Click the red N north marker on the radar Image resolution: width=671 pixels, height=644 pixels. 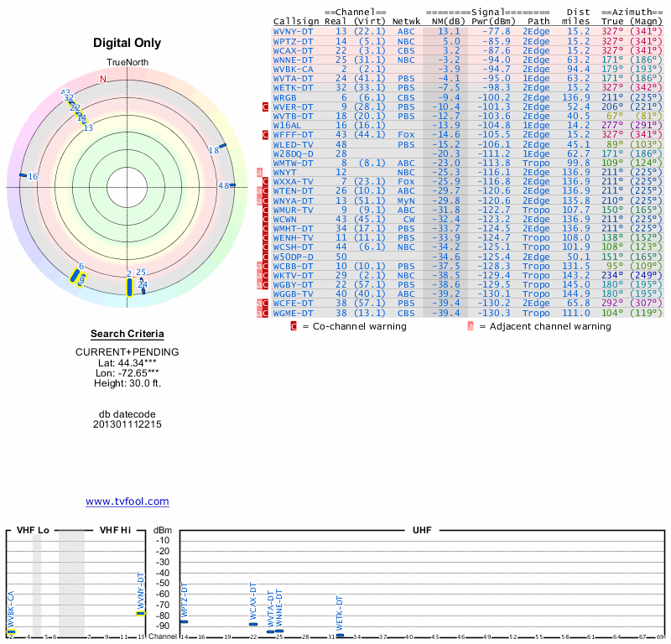coord(103,80)
